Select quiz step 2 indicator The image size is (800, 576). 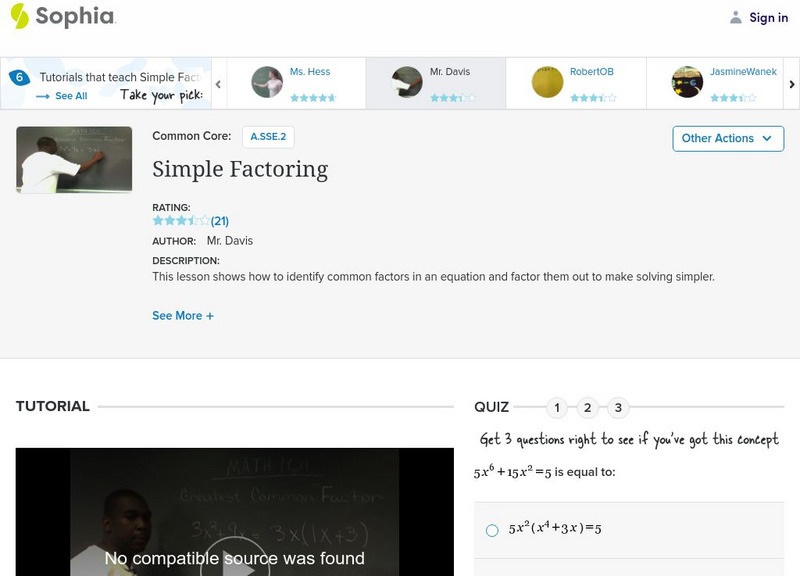tap(588, 407)
